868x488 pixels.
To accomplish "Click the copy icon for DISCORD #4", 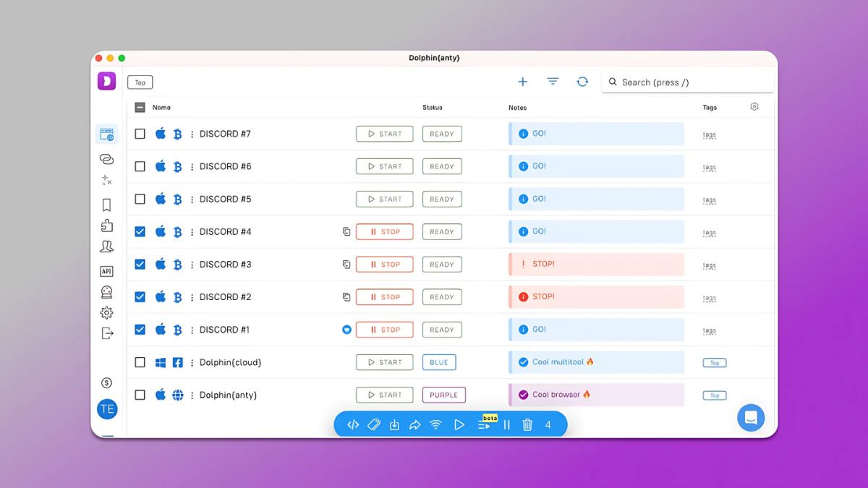I will 346,232.
